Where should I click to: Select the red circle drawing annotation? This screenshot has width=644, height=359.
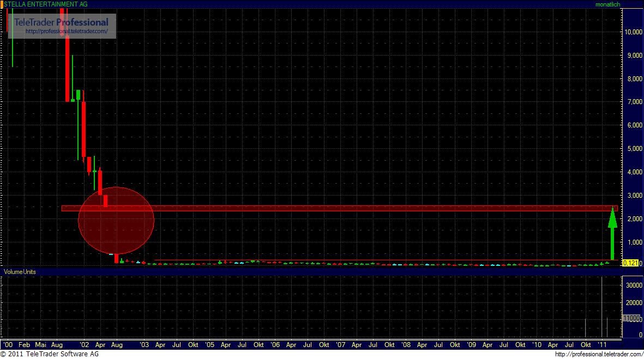click(x=116, y=220)
